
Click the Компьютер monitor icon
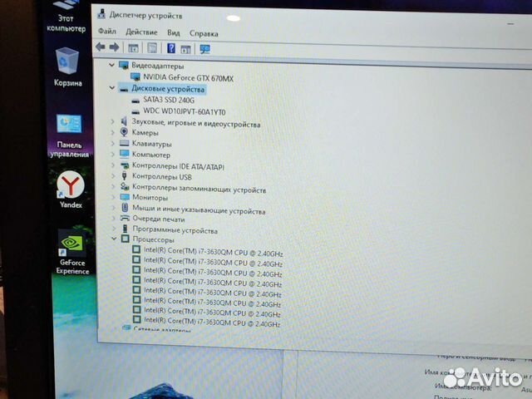point(125,154)
